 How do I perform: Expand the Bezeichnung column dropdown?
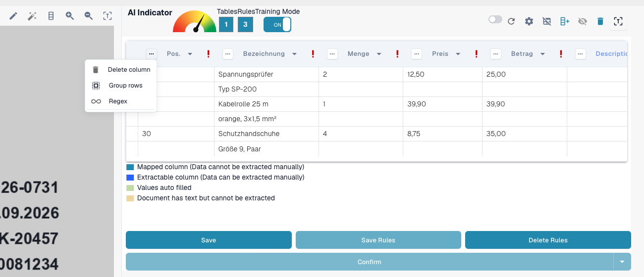click(x=294, y=54)
